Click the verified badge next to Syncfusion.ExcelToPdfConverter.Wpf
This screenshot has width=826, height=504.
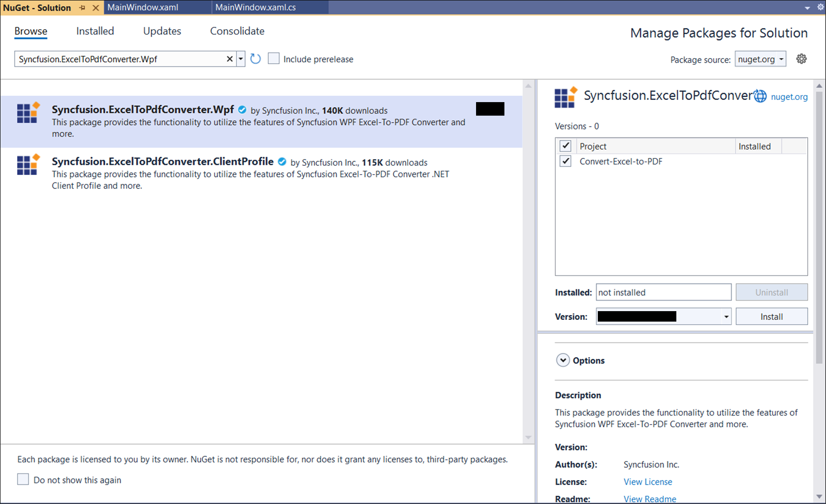click(242, 110)
